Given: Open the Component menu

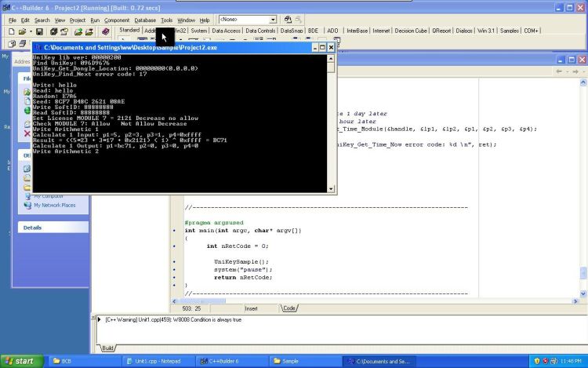Looking at the screenshot, I should pos(117,20).
